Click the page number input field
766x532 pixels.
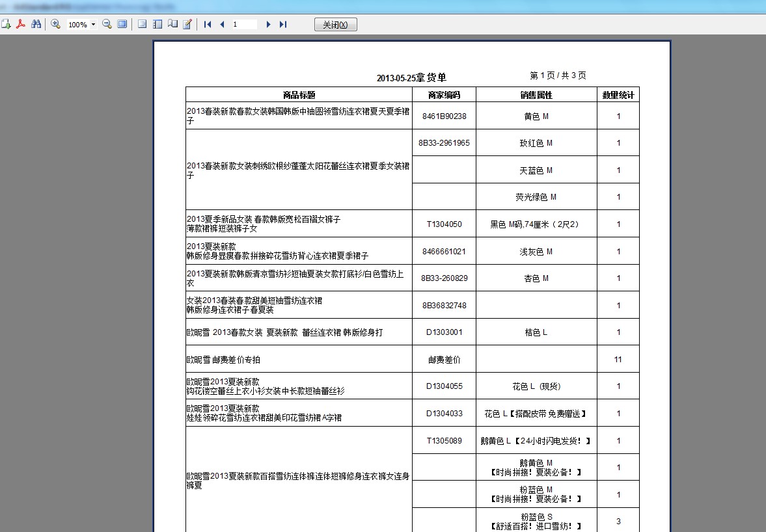tap(244, 25)
